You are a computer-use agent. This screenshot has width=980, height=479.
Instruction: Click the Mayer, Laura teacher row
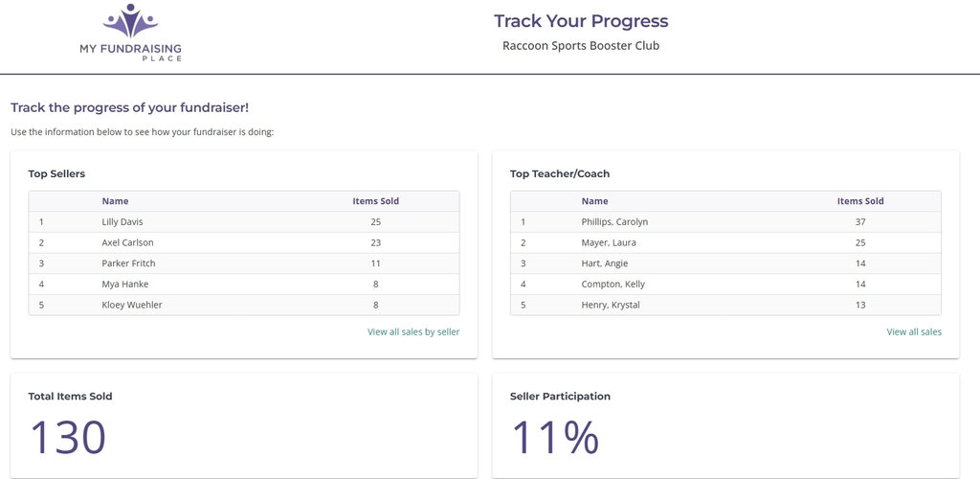tap(608, 243)
